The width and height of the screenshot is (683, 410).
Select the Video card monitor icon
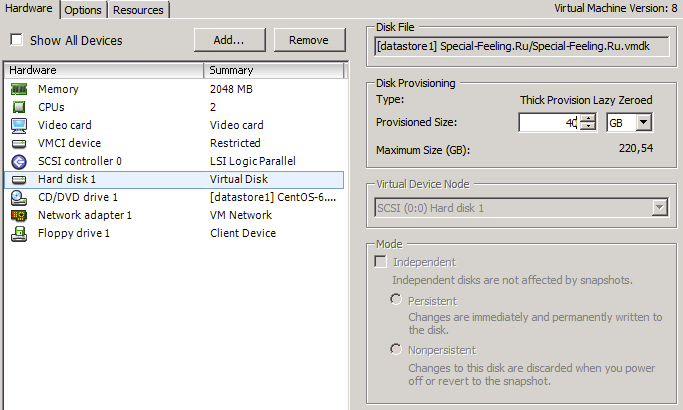point(19,125)
